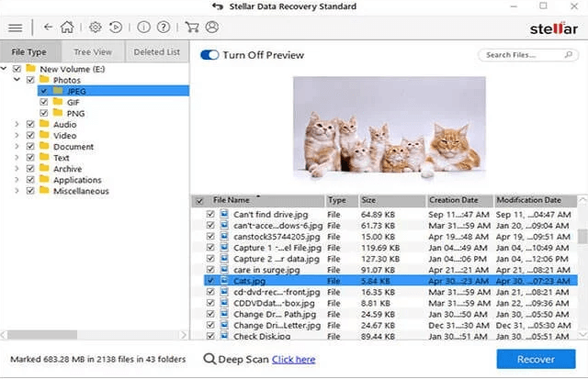Sort by the Modification Date column header
This screenshot has height=379, width=588.
coord(536,201)
